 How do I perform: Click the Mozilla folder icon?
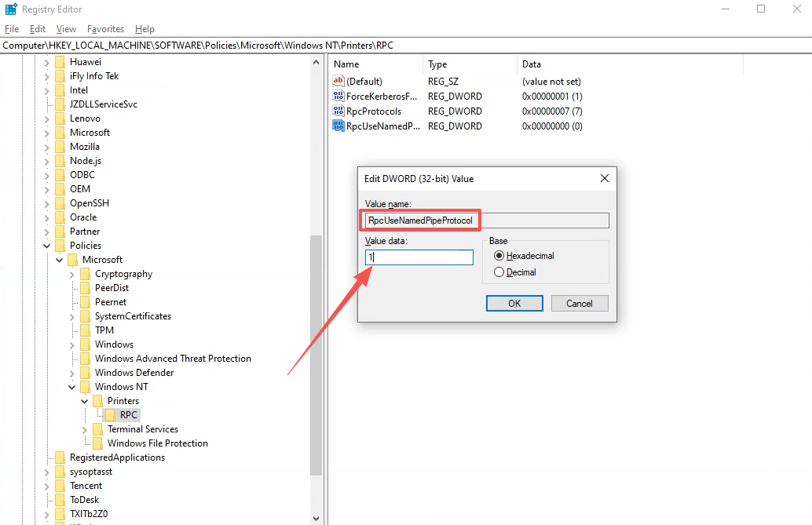[60, 147]
